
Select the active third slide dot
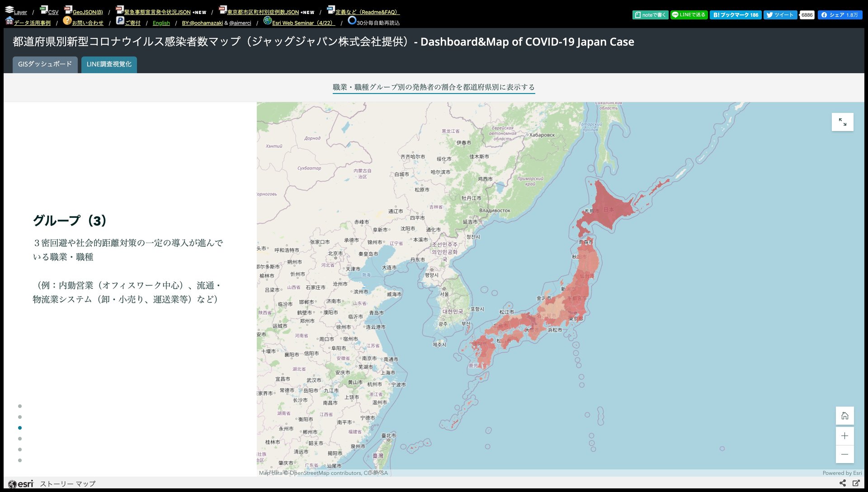[x=20, y=428]
